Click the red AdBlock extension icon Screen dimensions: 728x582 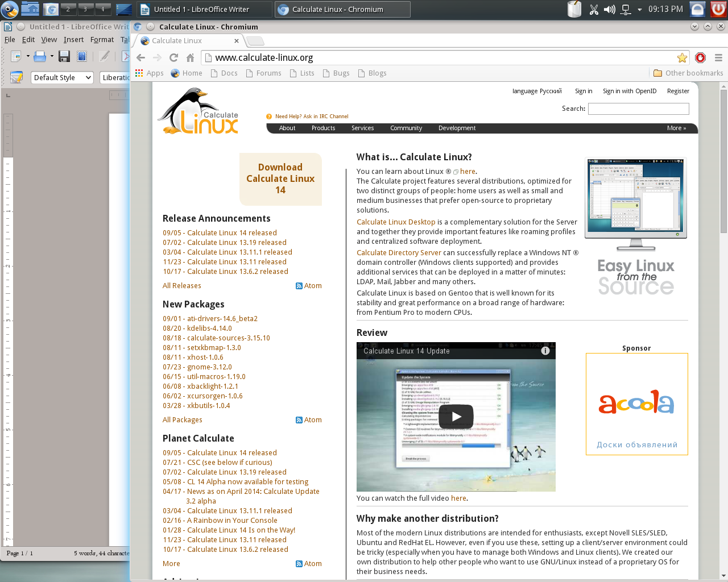coord(701,57)
